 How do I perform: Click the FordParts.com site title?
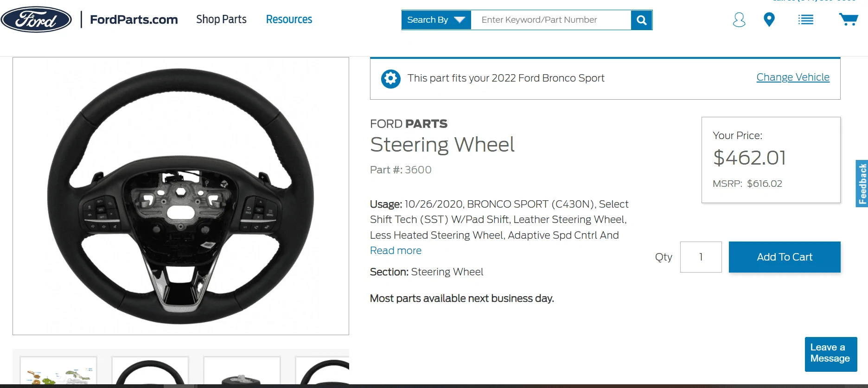134,19
